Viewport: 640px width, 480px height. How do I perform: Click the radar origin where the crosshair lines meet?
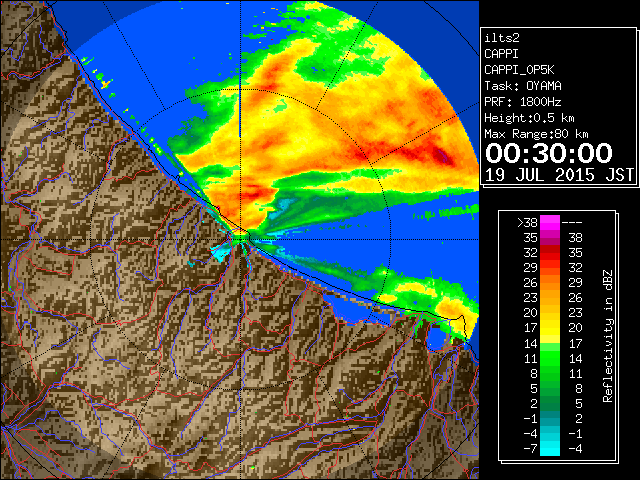pos(240,240)
